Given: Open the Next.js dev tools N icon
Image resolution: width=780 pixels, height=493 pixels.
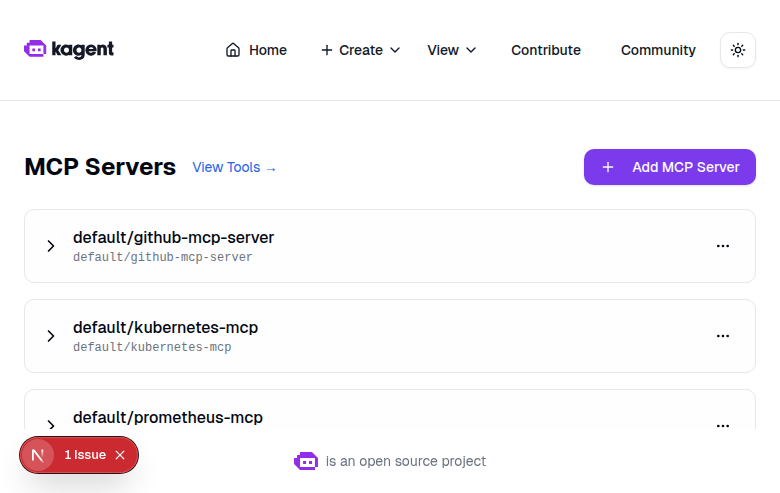Looking at the screenshot, I should [x=38, y=455].
